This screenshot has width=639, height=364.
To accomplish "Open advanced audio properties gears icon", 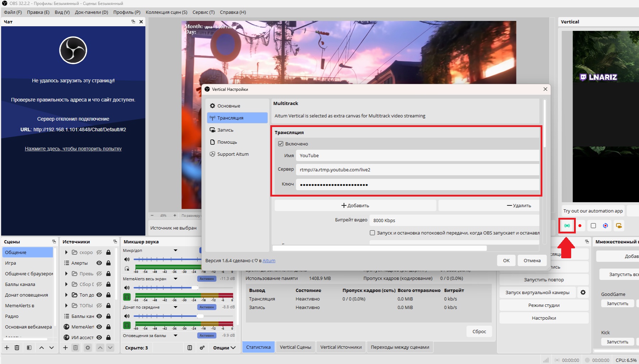I will (x=202, y=348).
